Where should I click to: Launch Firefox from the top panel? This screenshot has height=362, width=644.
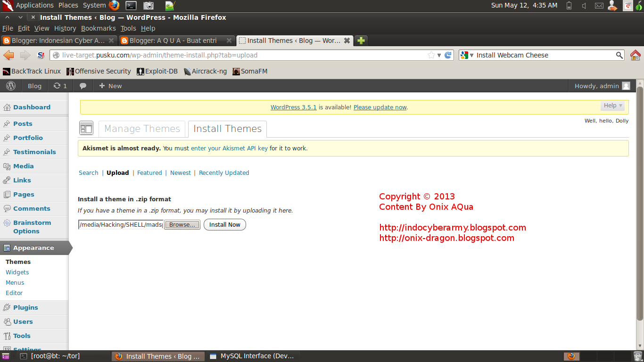[x=114, y=5]
